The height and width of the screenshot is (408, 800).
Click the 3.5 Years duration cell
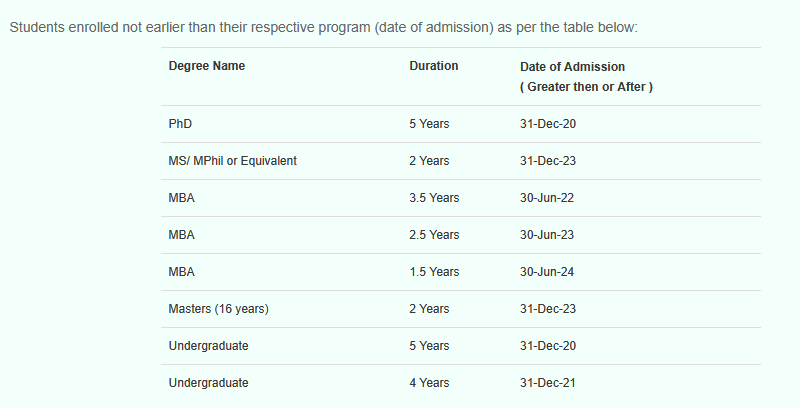coord(434,198)
